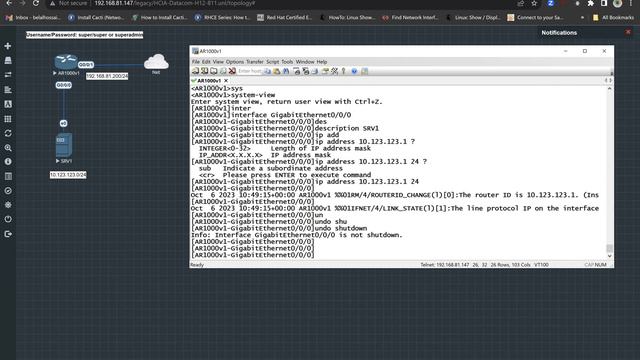
Task: Close the AR1000v1 session tab
Action: click(226, 81)
